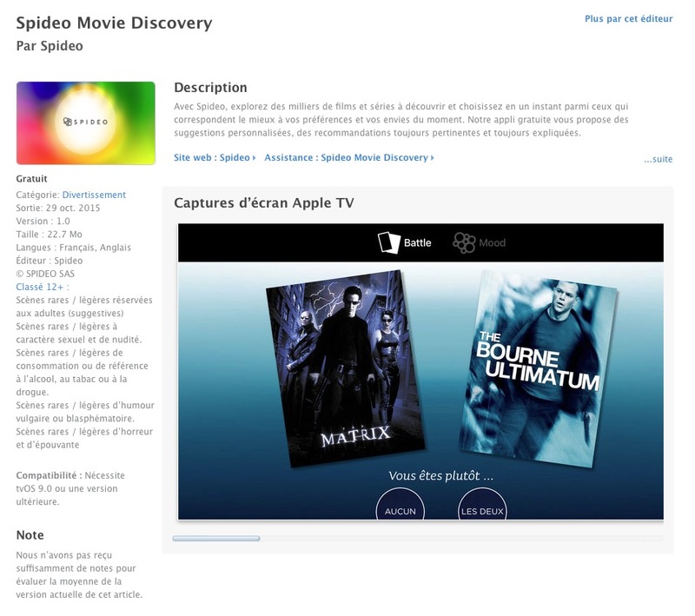Click the AUCUN round button
The width and height of the screenshot is (695, 616).
point(400,505)
